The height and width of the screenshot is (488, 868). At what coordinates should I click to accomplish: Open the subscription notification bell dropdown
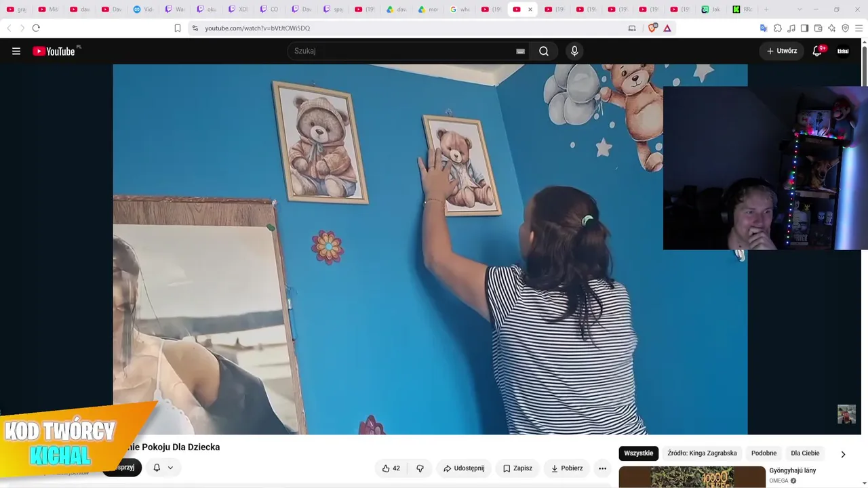click(x=163, y=468)
